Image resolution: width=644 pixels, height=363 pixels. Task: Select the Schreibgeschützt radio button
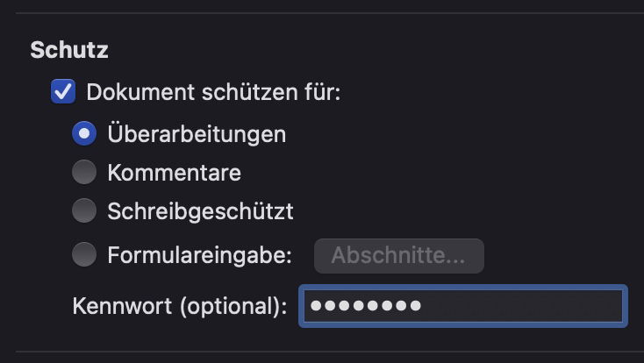[x=84, y=211]
